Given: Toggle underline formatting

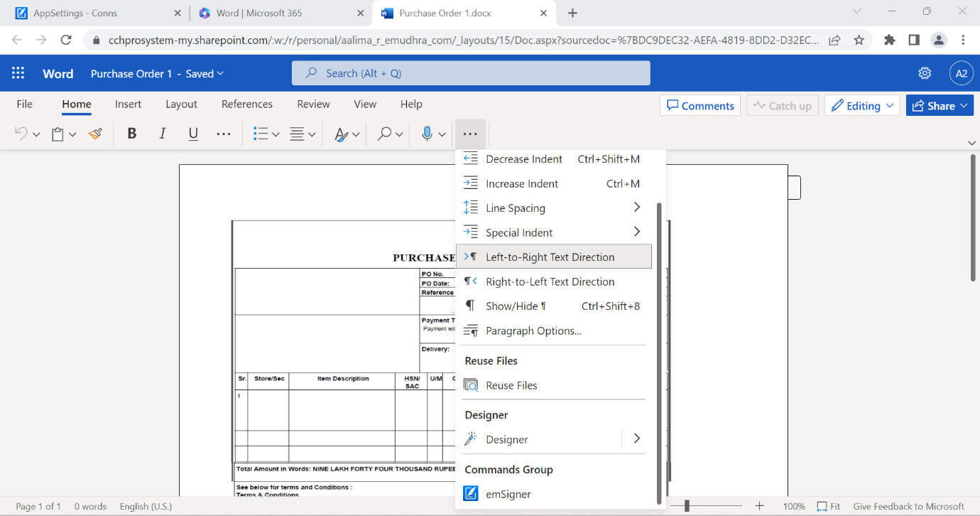Looking at the screenshot, I should click(193, 134).
